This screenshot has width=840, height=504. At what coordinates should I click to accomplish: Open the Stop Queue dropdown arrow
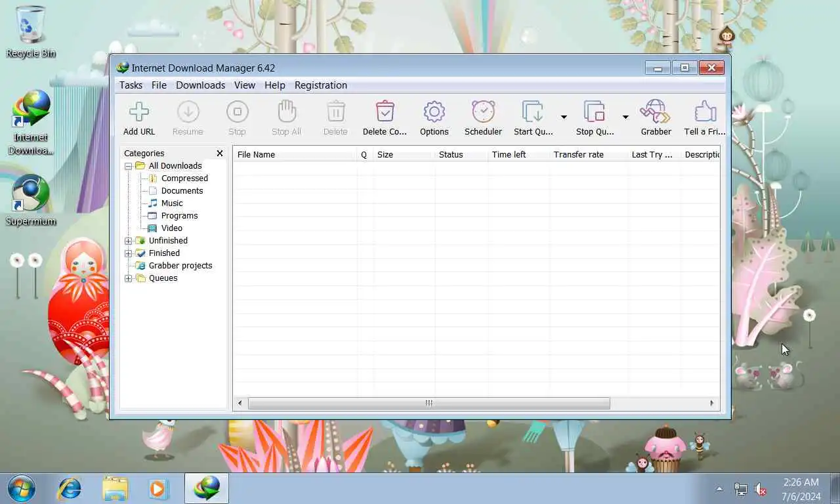[625, 117]
